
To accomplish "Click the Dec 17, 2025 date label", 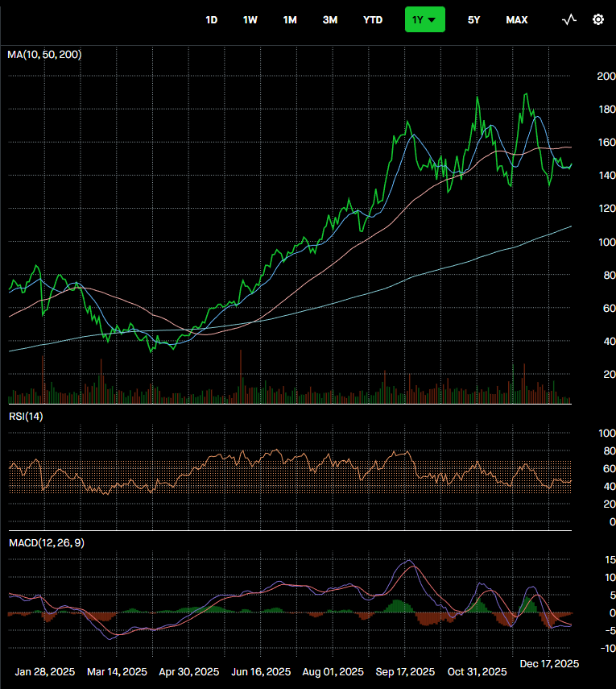I will pos(549,663).
